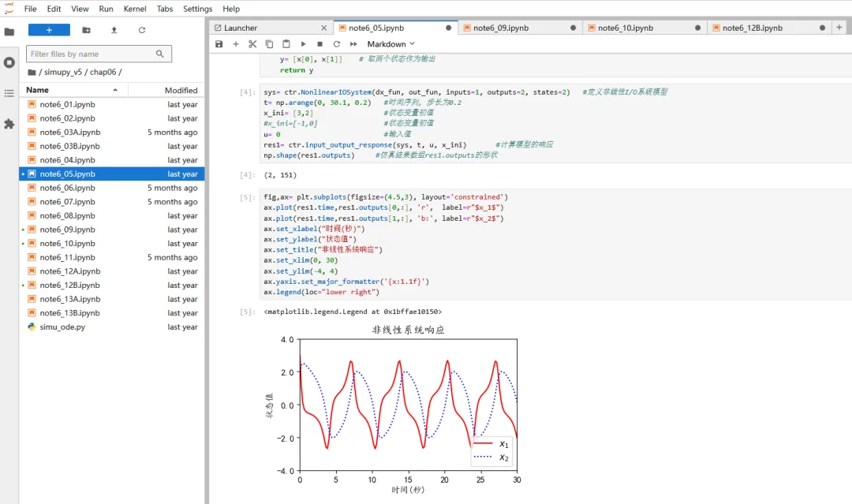Save the notebook with the disk icon
Viewport: 852px width, 504px height.
tap(219, 44)
